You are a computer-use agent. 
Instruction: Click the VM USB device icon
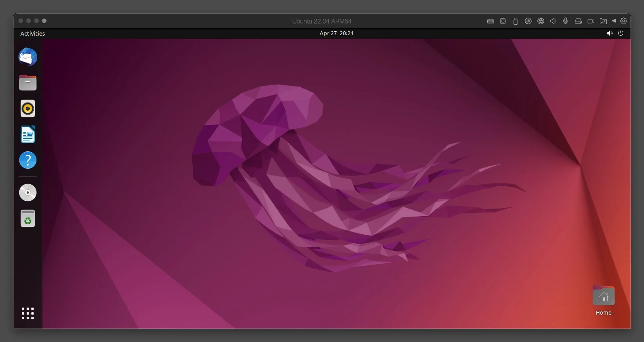pos(516,21)
